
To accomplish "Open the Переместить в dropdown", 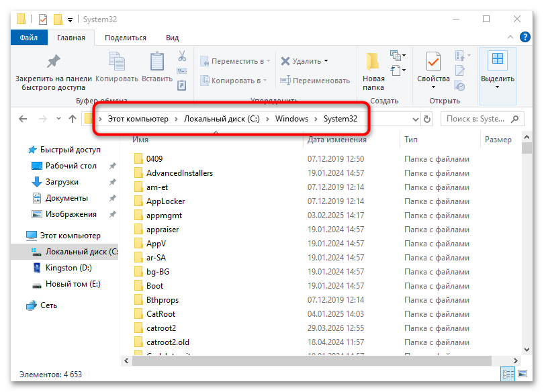I will click(x=267, y=60).
